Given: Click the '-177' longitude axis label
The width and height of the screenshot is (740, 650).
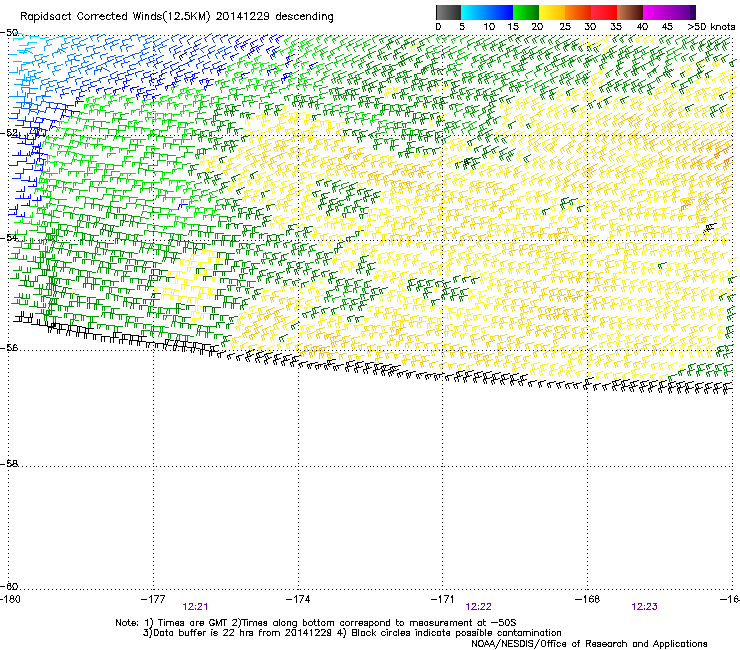Looking at the screenshot, I should coord(153,599).
